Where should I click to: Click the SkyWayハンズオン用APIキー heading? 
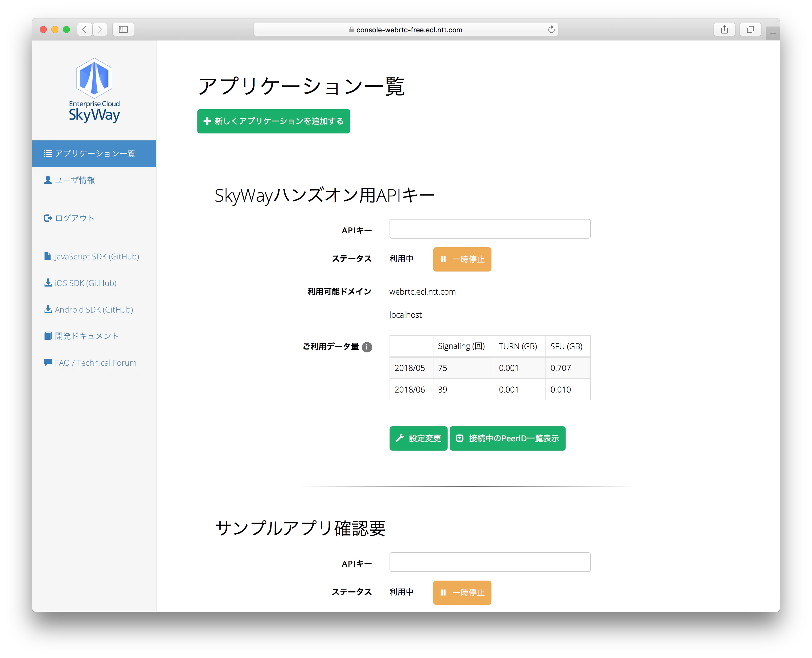click(x=325, y=196)
